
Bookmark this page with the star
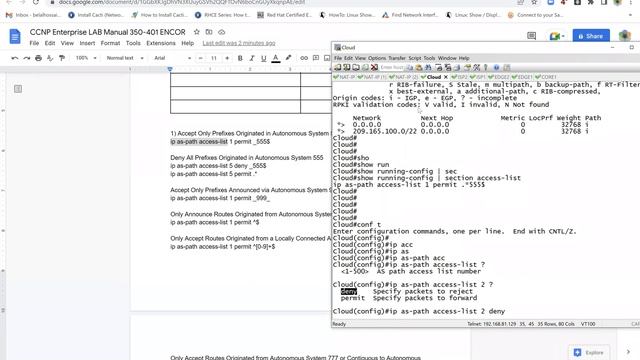click(534, 2)
